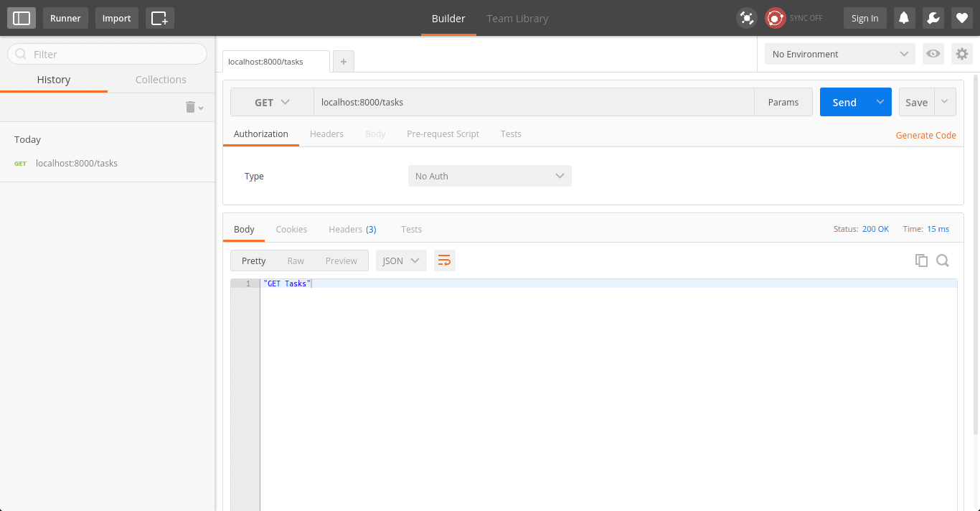Select the Preview view mode
This screenshot has height=511, width=980.
[x=341, y=261]
